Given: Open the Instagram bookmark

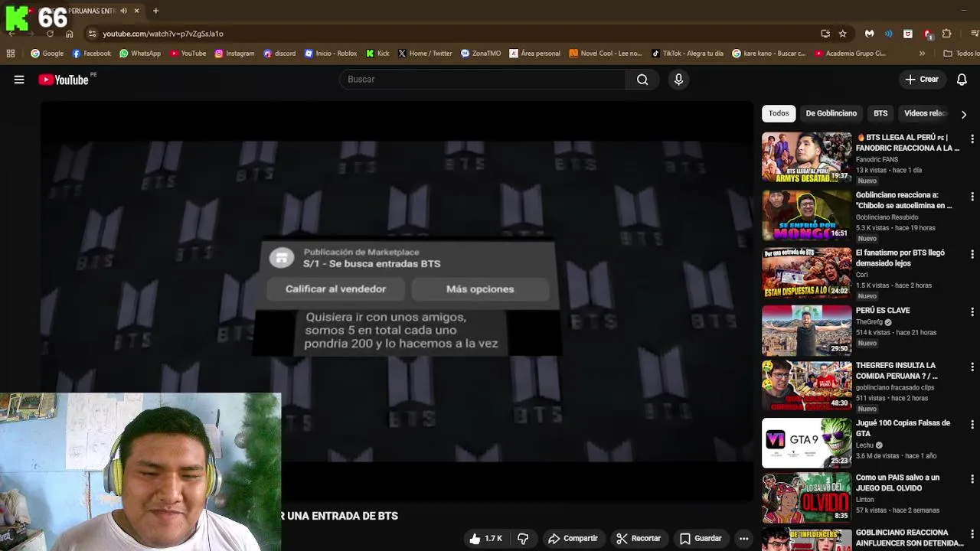Looking at the screenshot, I should (x=234, y=54).
